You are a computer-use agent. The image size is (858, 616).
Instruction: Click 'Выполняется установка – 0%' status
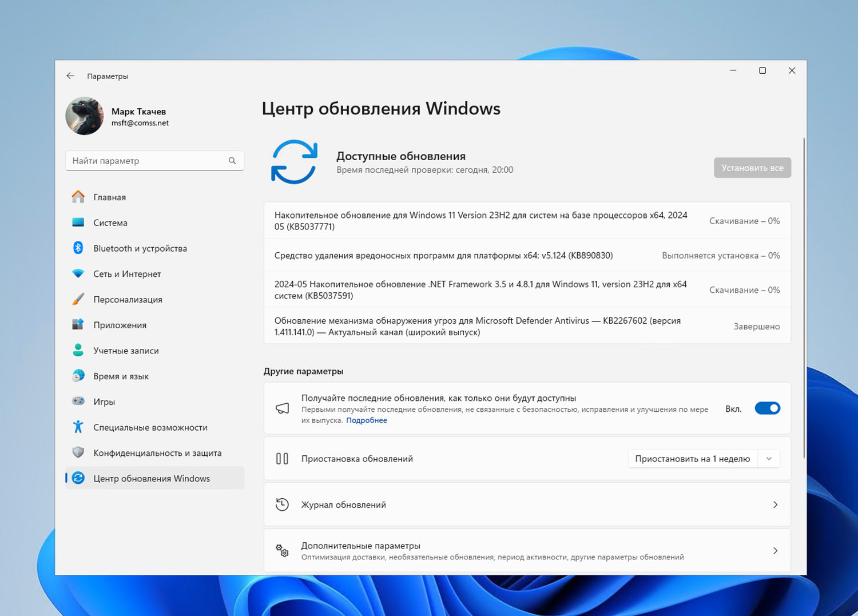pyautogui.click(x=721, y=256)
